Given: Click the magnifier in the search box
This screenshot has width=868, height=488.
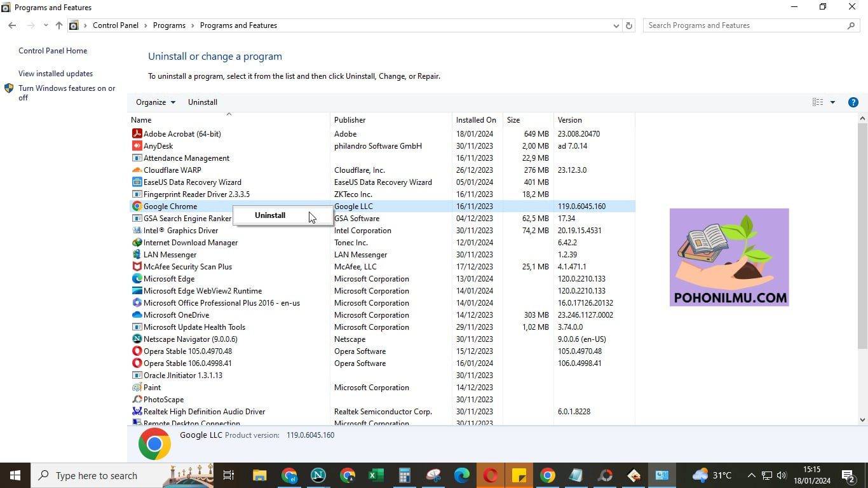Looking at the screenshot, I should coord(851,25).
